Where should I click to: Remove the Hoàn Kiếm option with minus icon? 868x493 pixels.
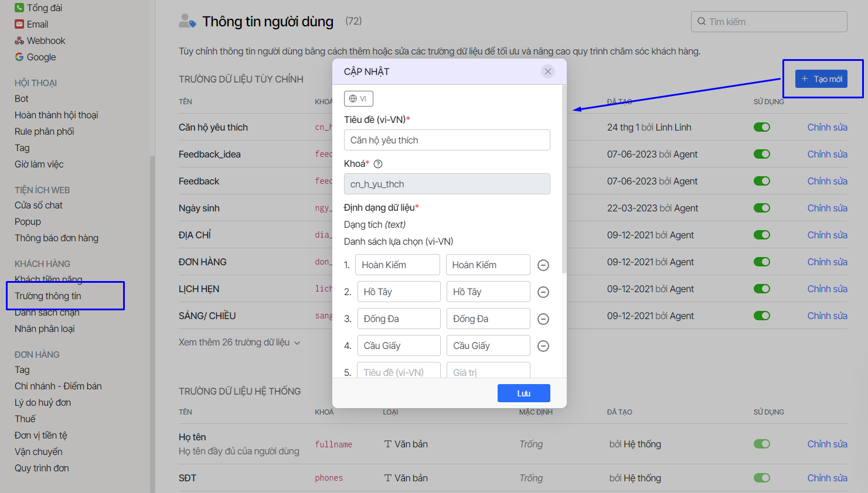click(x=543, y=265)
